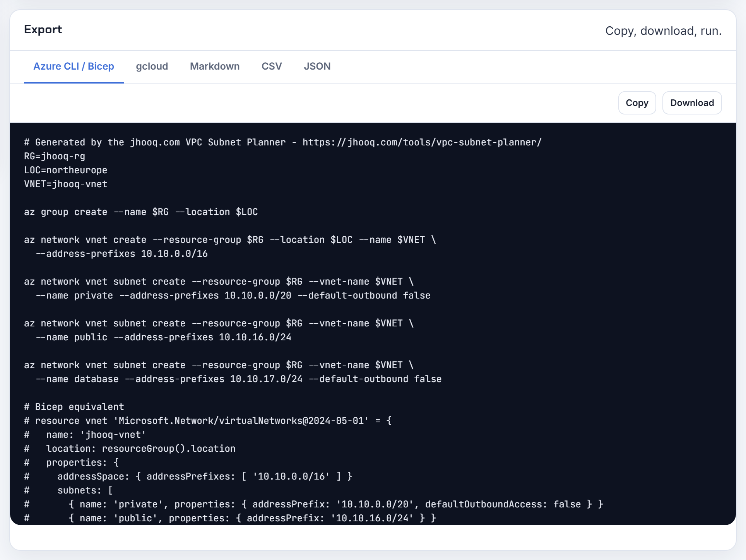Screen dimensions: 746x560
Task: Click the 'location: resourceGroup().location' line
Action: point(130,449)
